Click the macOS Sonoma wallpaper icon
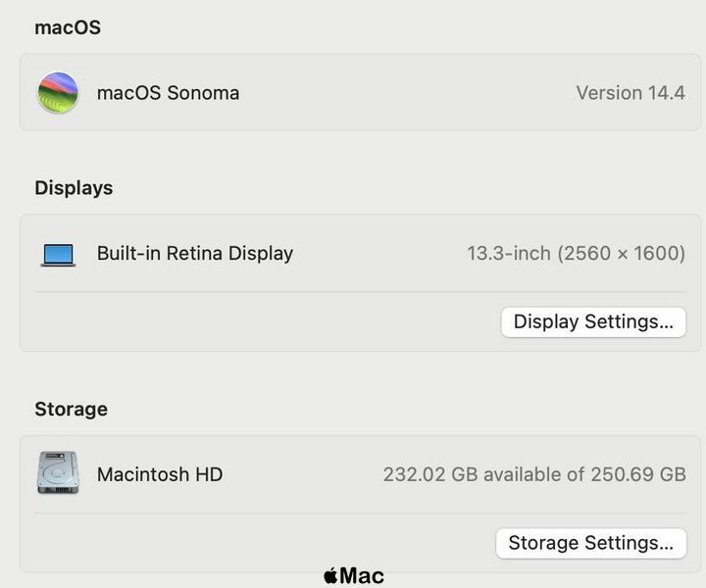 (x=58, y=93)
